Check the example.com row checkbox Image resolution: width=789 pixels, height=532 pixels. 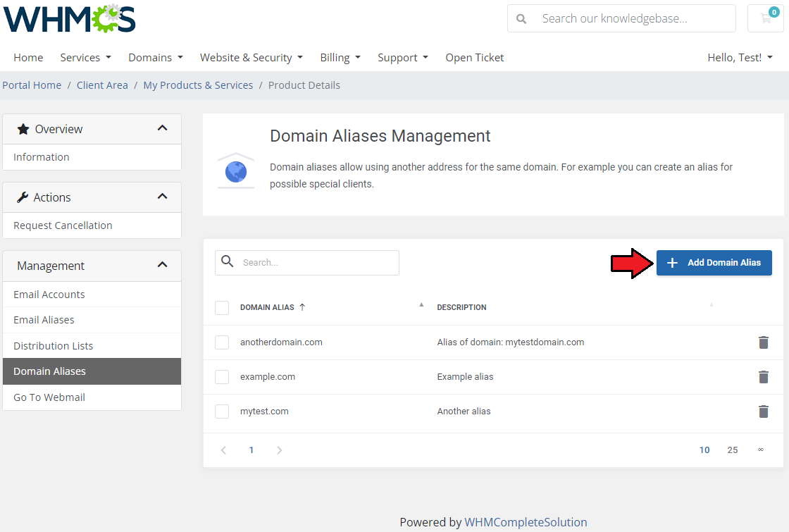[222, 377]
